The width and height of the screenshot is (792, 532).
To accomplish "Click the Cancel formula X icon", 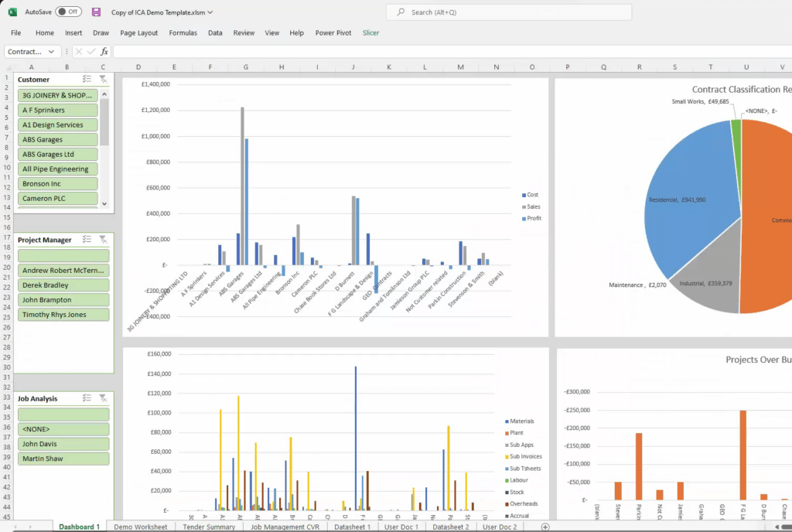I will point(79,52).
